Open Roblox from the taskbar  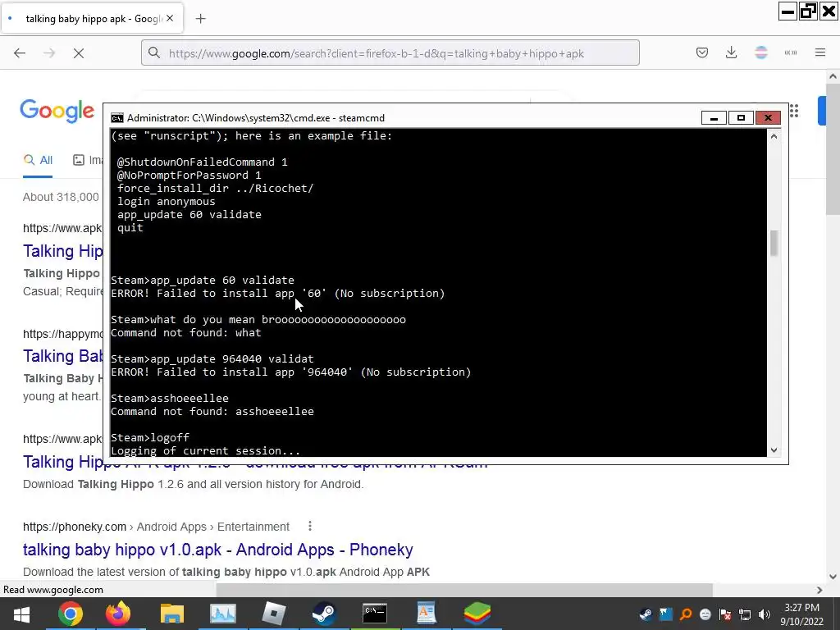pyautogui.click(x=274, y=614)
